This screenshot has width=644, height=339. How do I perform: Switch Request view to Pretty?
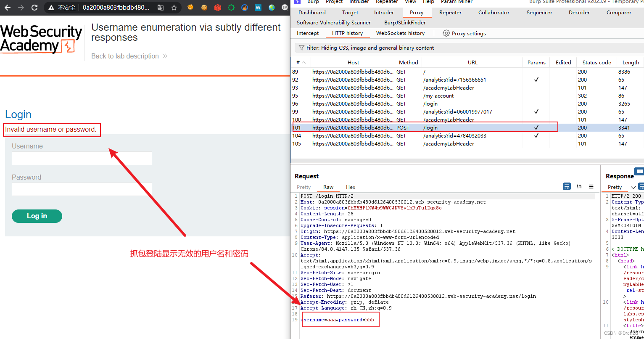coord(304,187)
